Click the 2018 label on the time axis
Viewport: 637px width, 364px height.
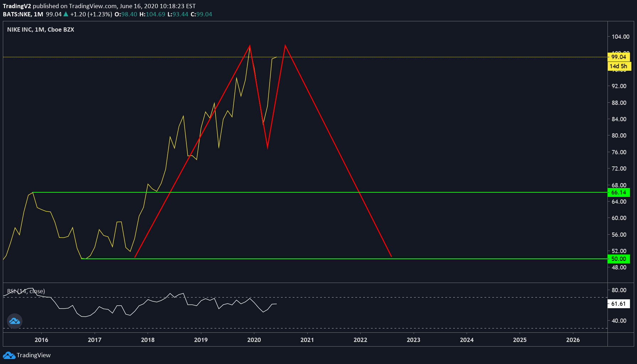(x=148, y=340)
